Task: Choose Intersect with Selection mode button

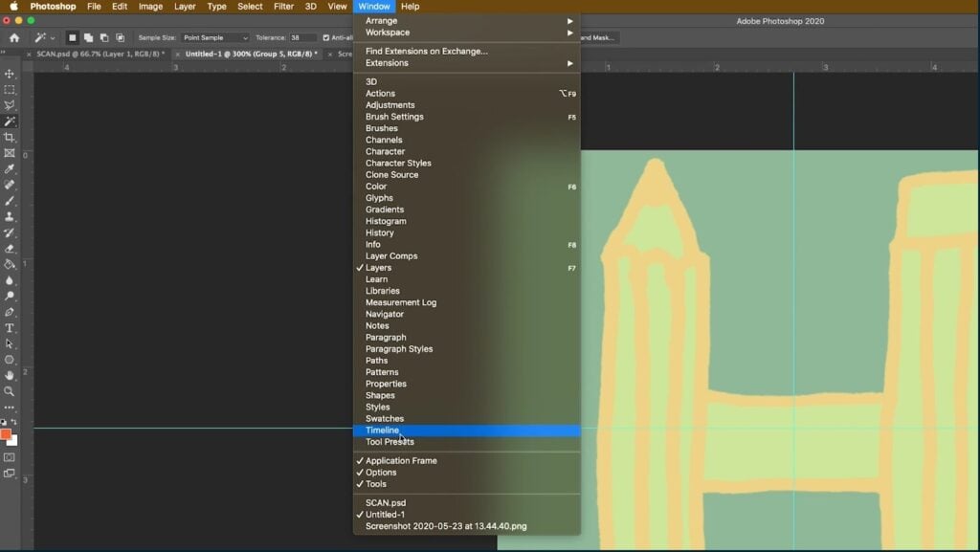Action: (120, 38)
